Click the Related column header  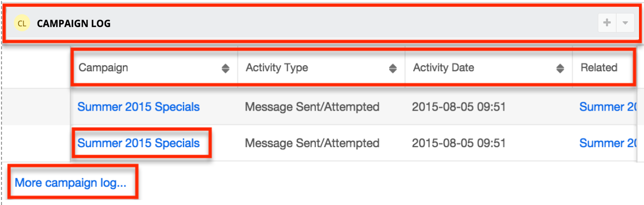coord(599,67)
